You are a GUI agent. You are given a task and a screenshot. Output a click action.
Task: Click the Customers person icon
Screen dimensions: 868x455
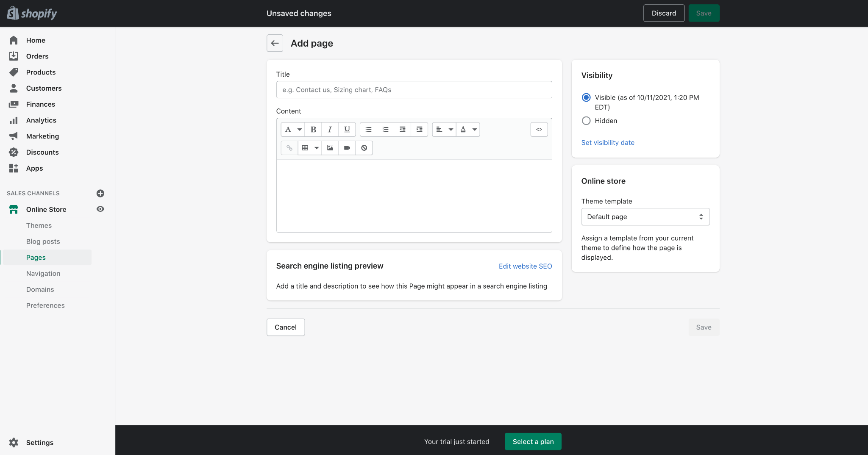click(x=14, y=88)
